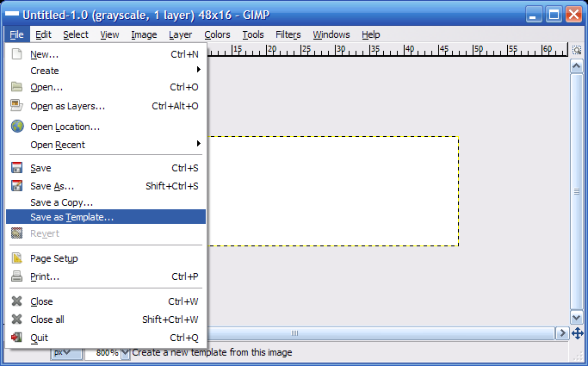Click the X icon beside Close
The image size is (588, 366).
[x=16, y=301]
